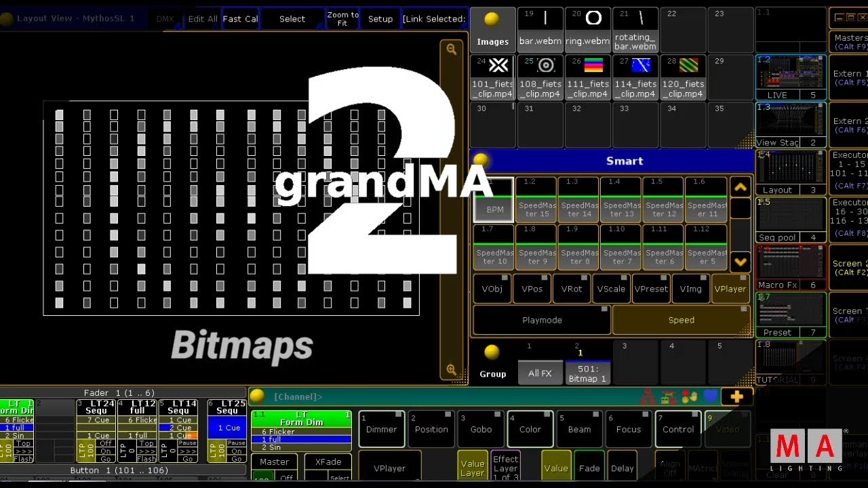Click the down arrow in the Smart view
The width and height of the screenshot is (868, 488).
coord(740,261)
